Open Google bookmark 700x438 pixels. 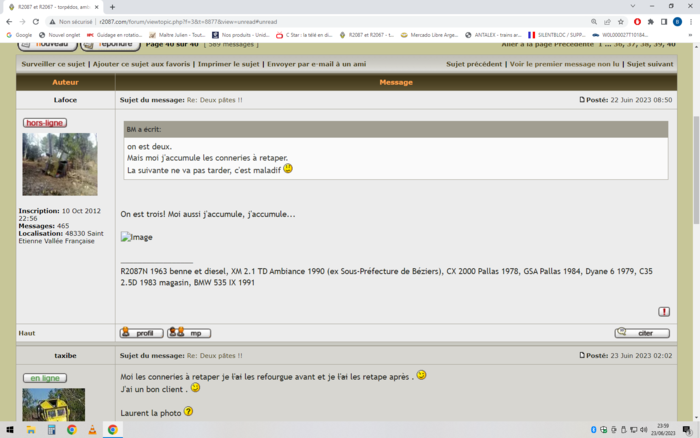click(19, 35)
